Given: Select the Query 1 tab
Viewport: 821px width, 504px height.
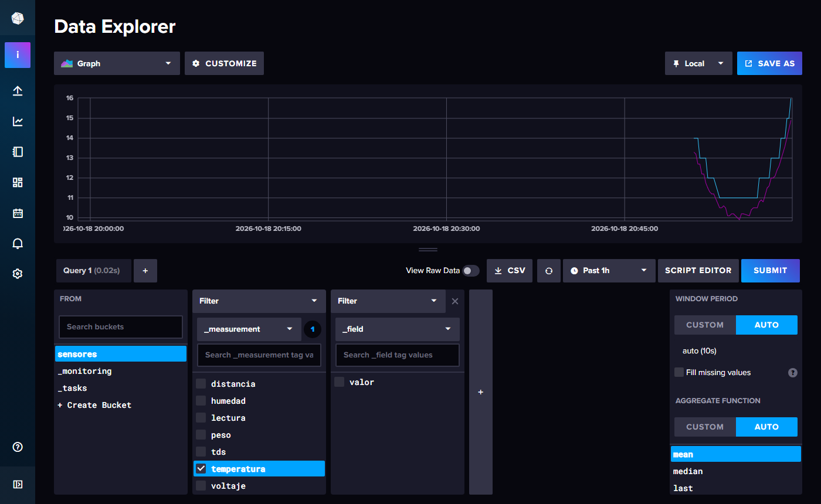Looking at the screenshot, I should (94, 271).
